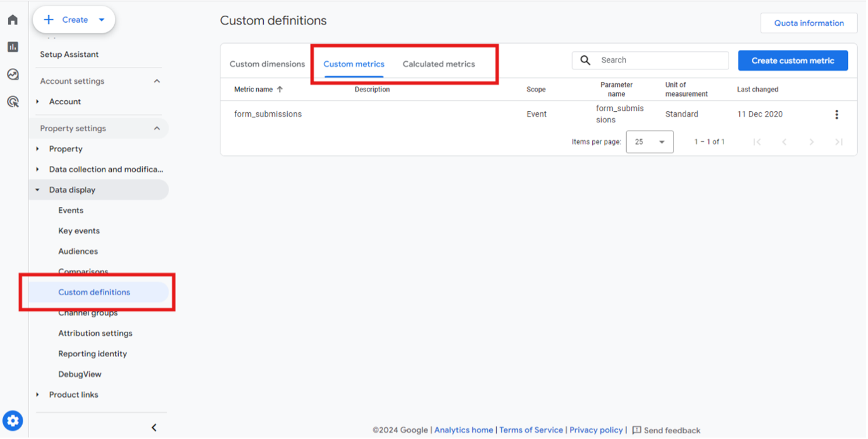Click Create custom metric button
The image size is (868, 439).
pos(793,61)
